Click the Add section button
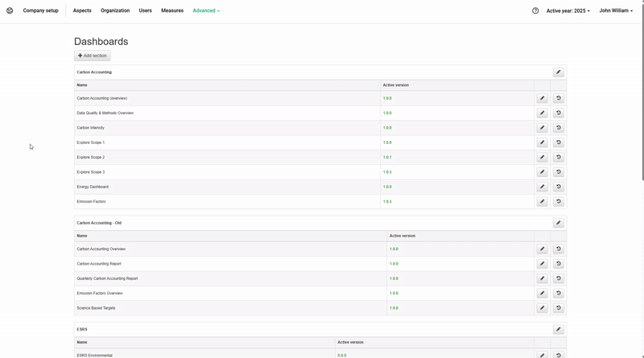The image size is (644, 358). pos(92,56)
